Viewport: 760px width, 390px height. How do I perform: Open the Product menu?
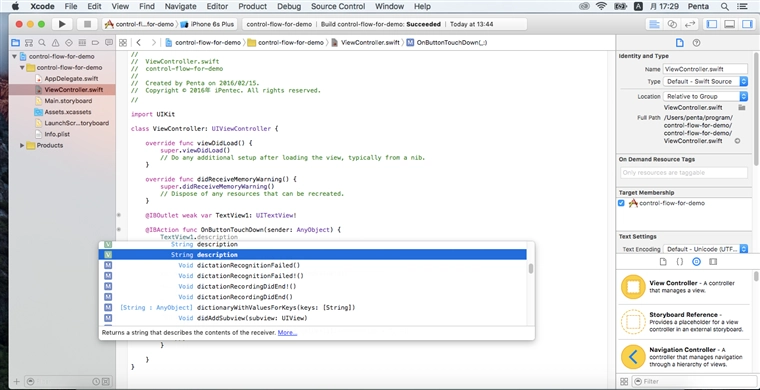[x=253, y=6]
